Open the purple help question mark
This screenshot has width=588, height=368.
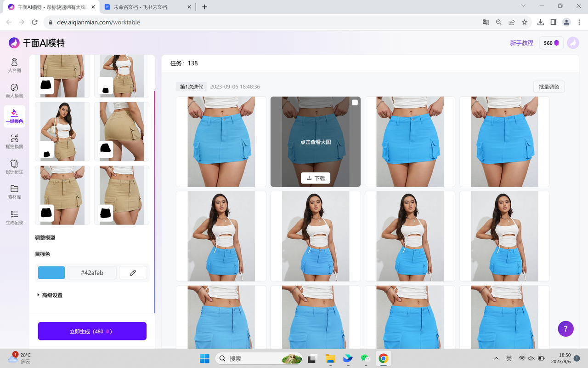[565, 328]
